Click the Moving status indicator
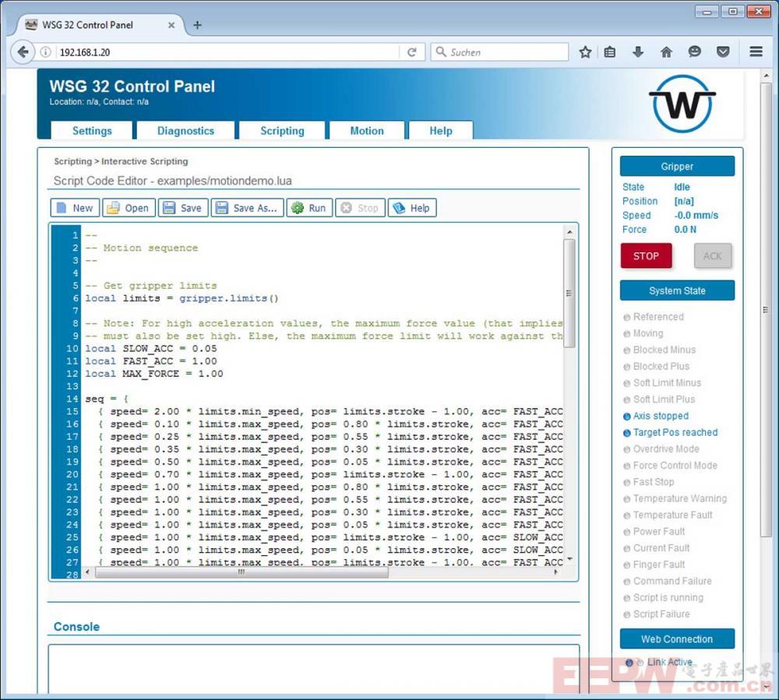 click(x=643, y=333)
